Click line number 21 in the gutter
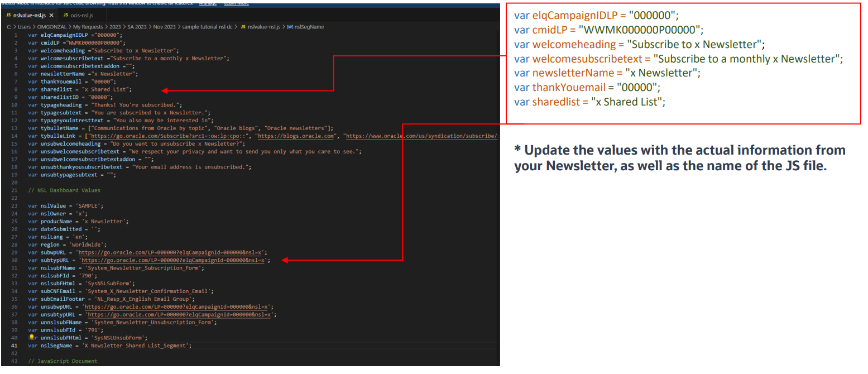868x374 pixels. click(15, 190)
